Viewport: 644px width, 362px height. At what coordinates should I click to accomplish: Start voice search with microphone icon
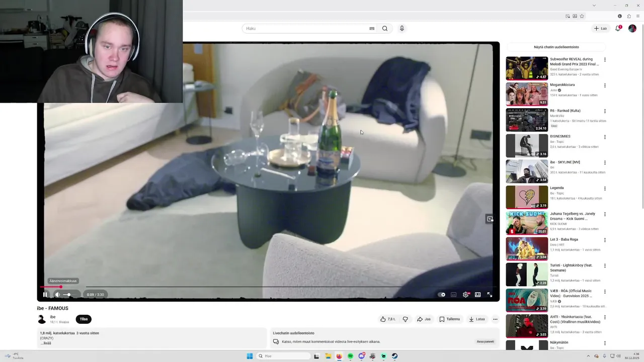pos(402,29)
